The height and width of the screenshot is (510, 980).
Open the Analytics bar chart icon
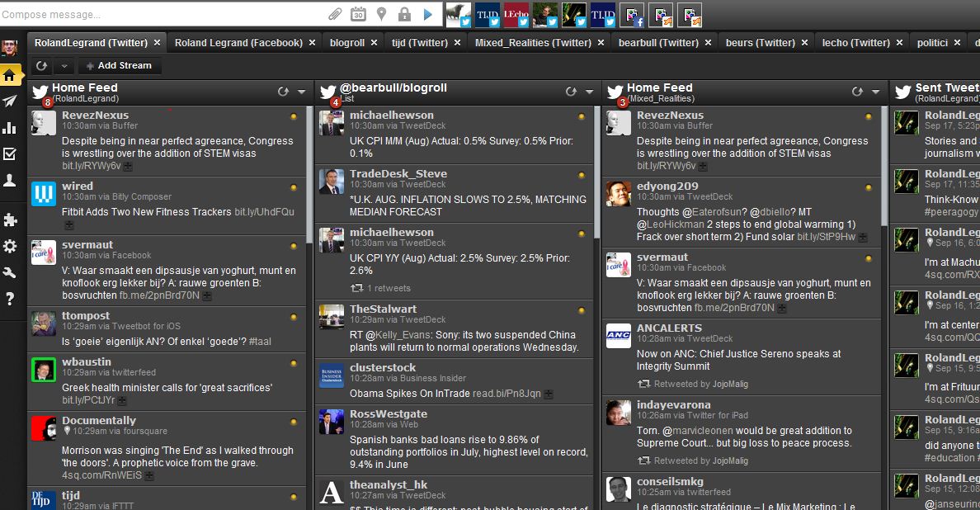(9, 128)
